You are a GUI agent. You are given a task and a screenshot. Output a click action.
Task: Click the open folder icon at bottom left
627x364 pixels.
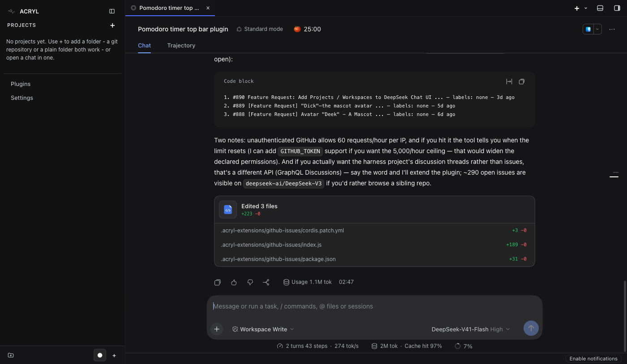tap(11, 355)
